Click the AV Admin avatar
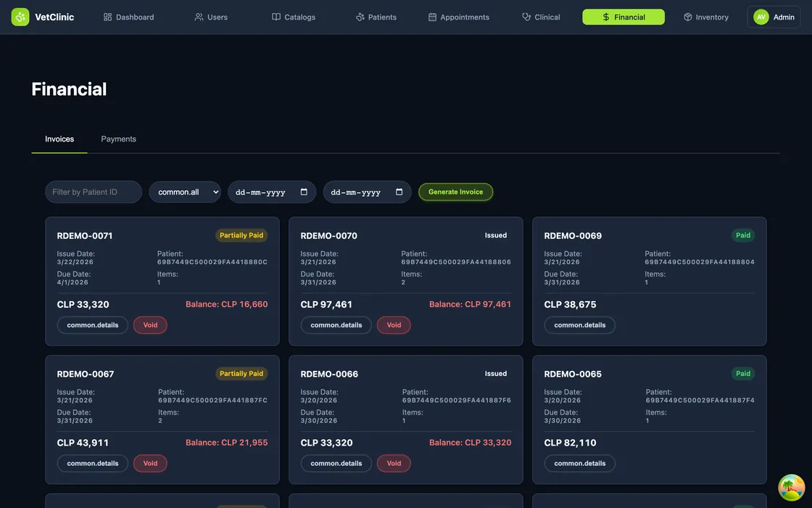This screenshot has height=508, width=812. coord(761,17)
